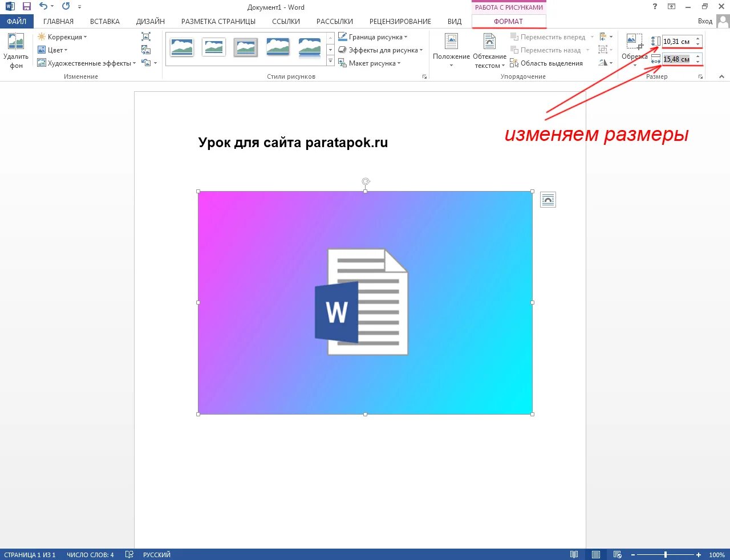Apply the fourth picture style thumbnail

pyautogui.click(x=278, y=47)
